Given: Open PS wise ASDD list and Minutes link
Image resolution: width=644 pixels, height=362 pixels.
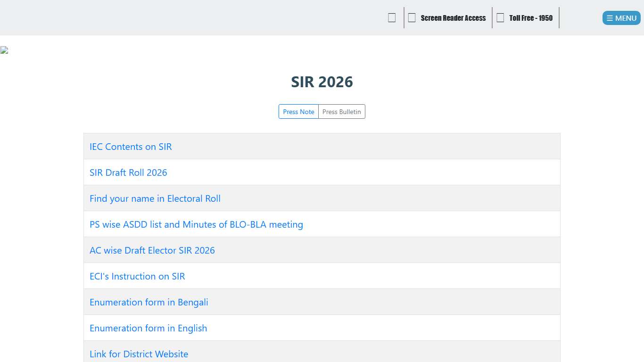Looking at the screenshot, I should coord(196,224).
